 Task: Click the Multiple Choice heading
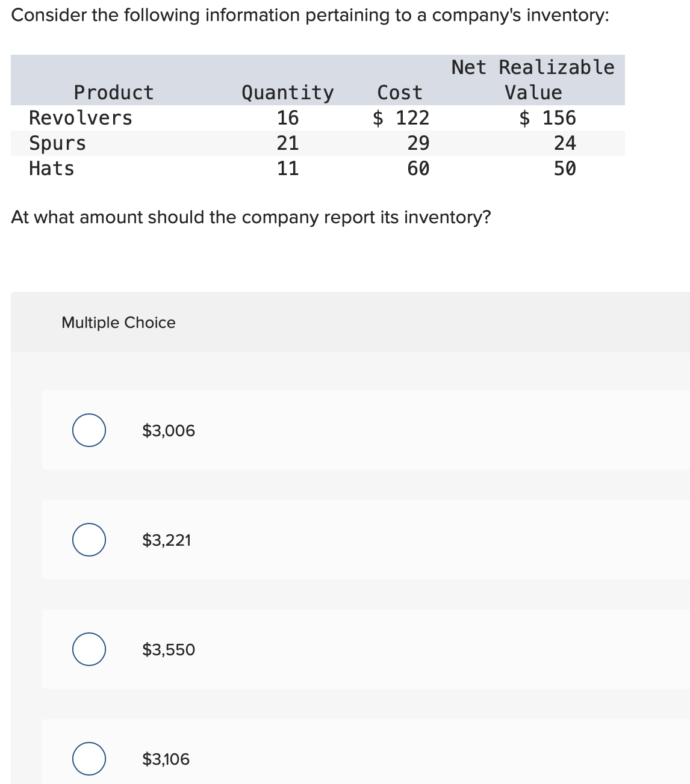coord(119,323)
